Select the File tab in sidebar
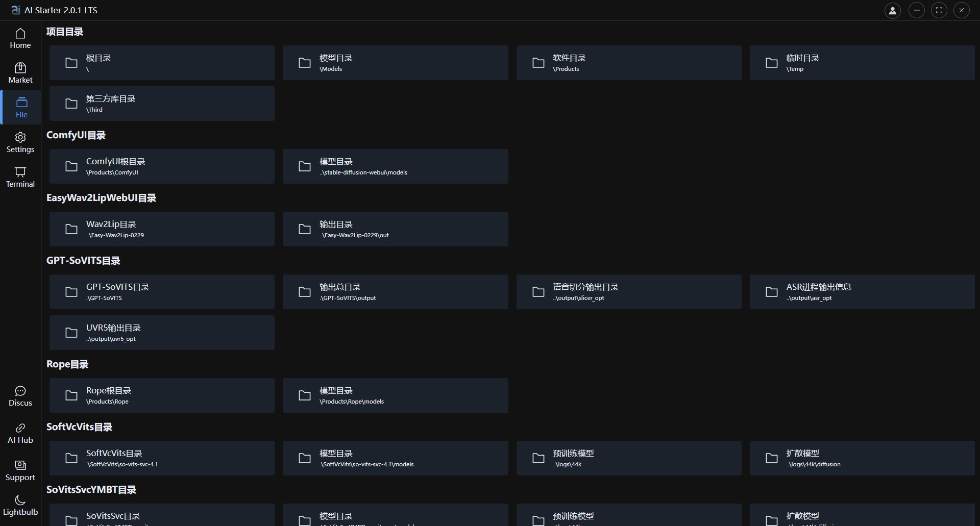This screenshot has width=980, height=526. (21, 108)
